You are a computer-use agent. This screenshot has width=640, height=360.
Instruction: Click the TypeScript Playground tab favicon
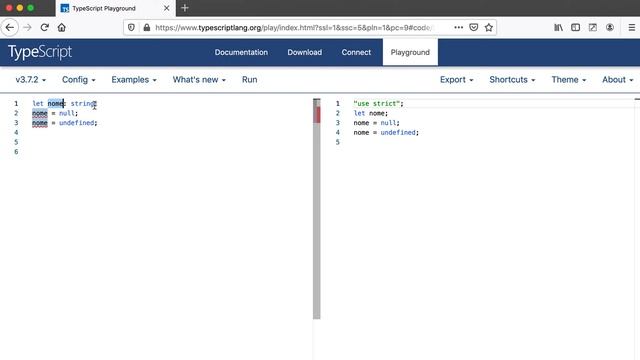64,8
